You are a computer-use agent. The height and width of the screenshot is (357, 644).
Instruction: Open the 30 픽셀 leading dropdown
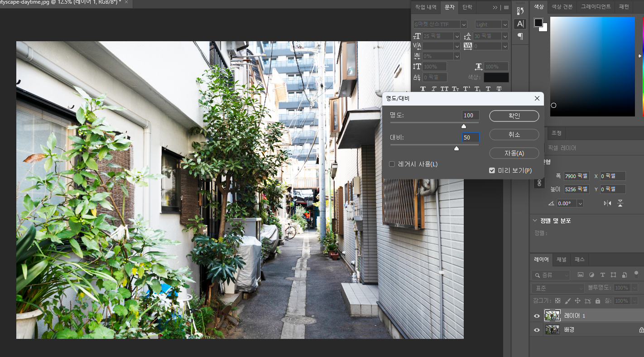pyautogui.click(x=505, y=36)
